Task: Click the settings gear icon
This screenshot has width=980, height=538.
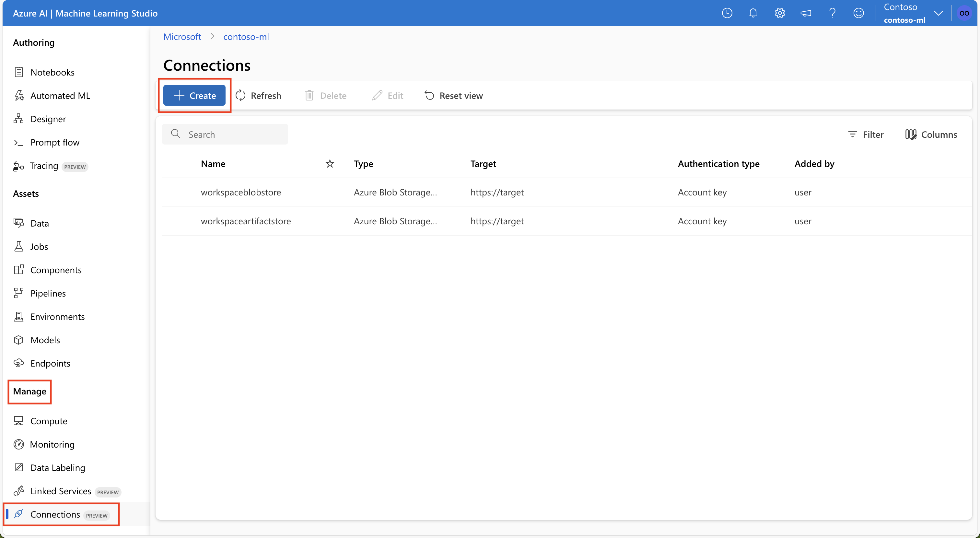Action: (x=779, y=13)
